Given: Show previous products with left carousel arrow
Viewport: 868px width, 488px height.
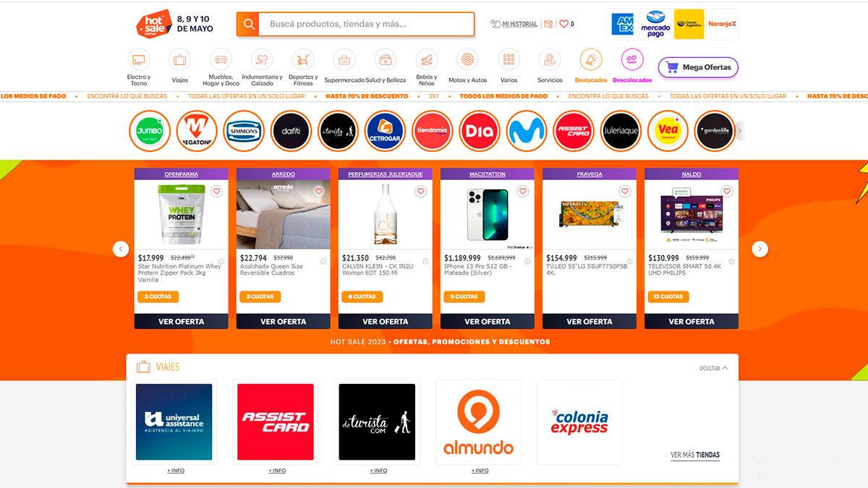Looking at the screenshot, I should [x=121, y=249].
